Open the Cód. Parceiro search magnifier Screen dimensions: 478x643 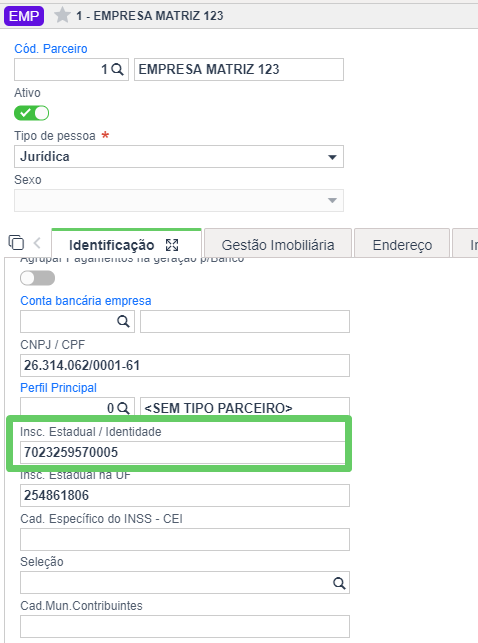point(117,69)
